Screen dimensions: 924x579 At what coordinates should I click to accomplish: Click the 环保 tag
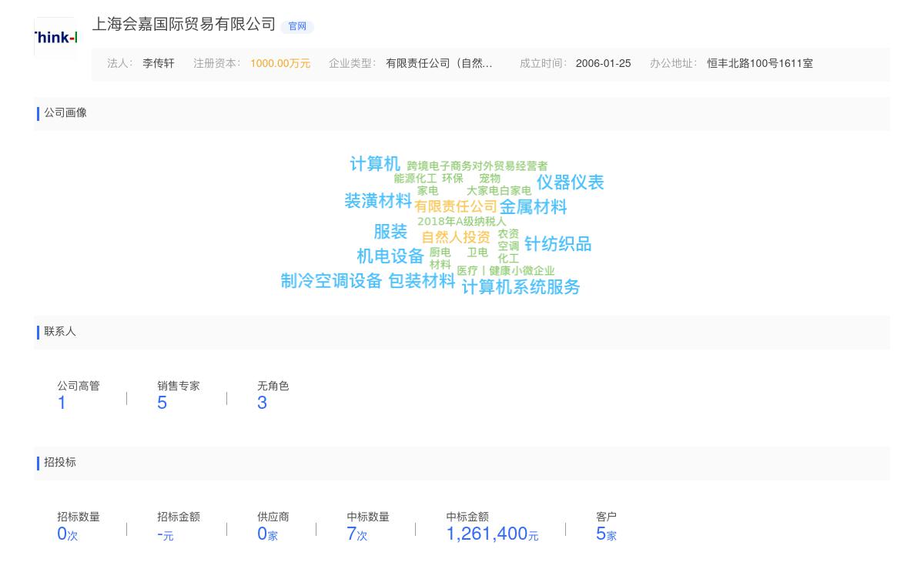coord(453,179)
